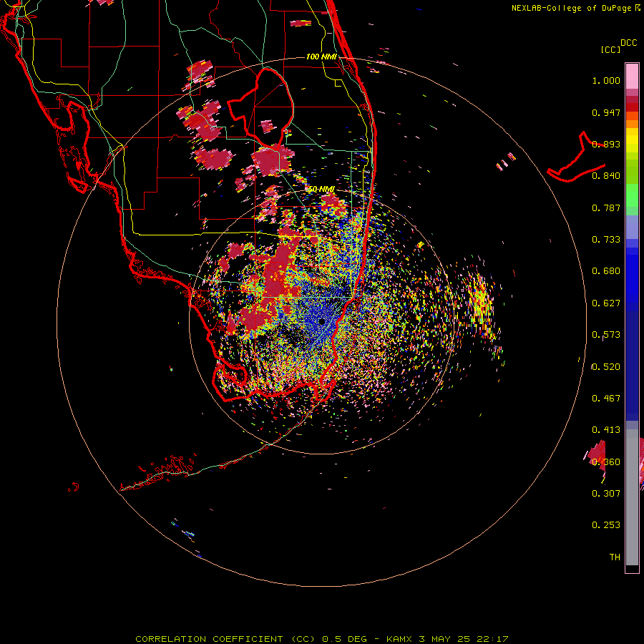Screen dimensions: 644x644
Task: Click the 0.413 color scale label
Action: [606, 430]
